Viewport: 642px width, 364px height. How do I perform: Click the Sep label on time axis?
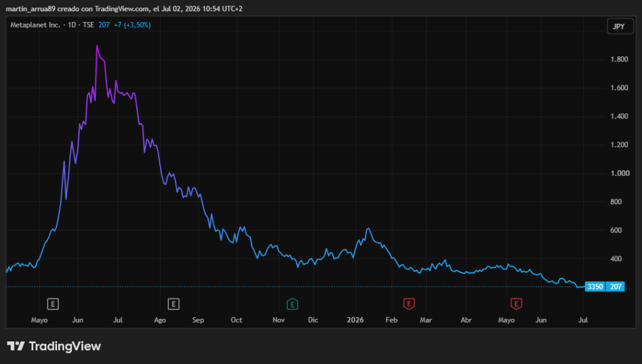[x=198, y=320]
